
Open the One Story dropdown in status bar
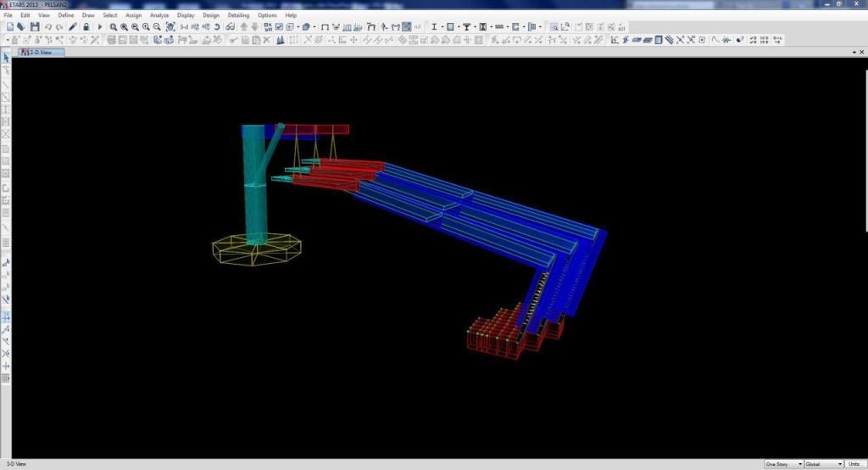(x=783, y=464)
